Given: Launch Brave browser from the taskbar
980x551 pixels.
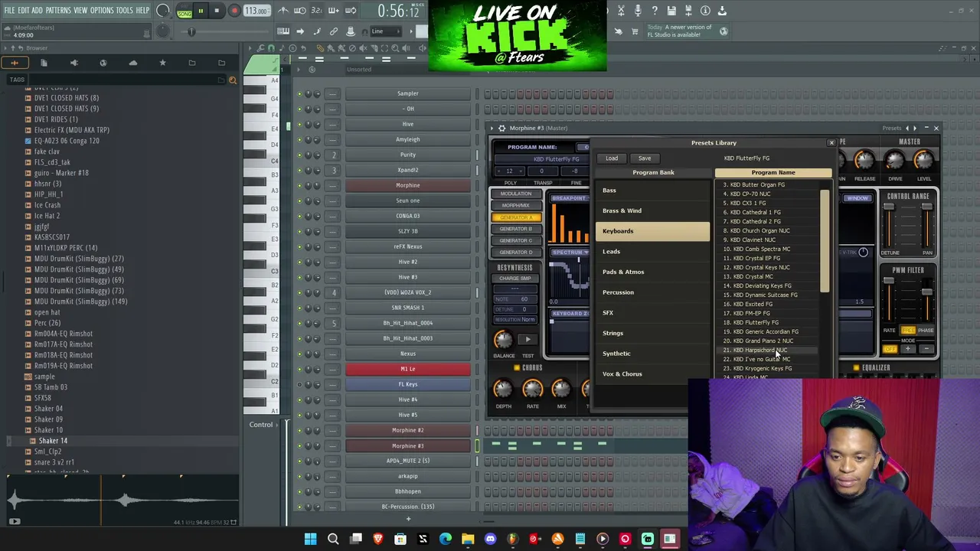Looking at the screenshot, I should pos(378,540).
